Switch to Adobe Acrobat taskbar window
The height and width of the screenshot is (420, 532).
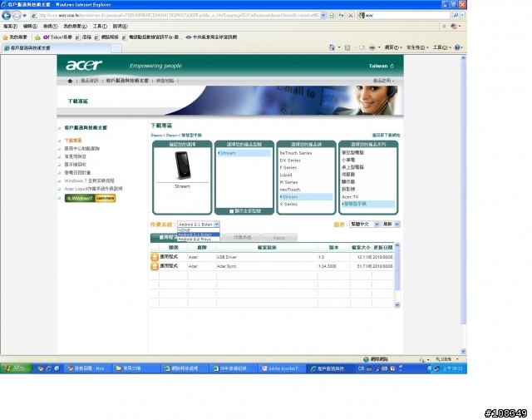click(x=282, y=368)
